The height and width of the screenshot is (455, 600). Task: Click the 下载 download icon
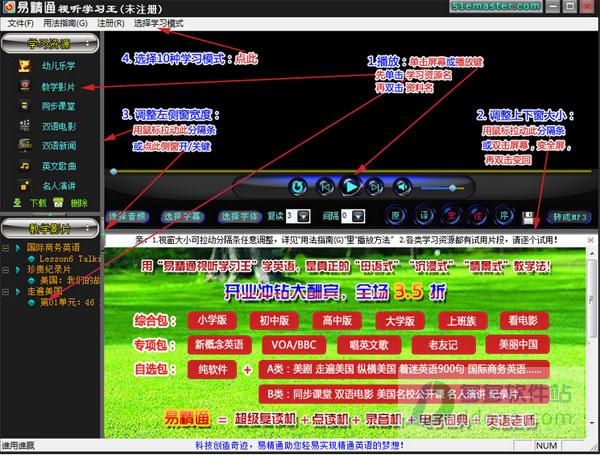tap(18, 202)
